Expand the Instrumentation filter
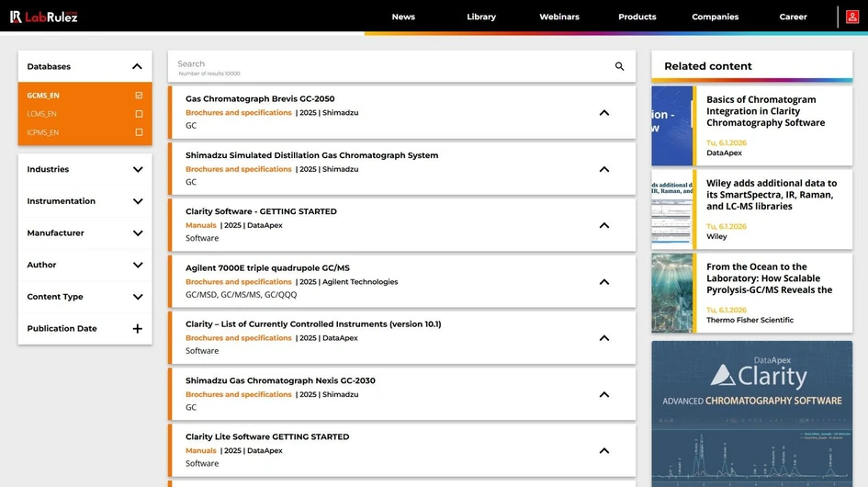The width and height of the screenshot is (868, 487). pyautogui.click(x=138, y=201)
